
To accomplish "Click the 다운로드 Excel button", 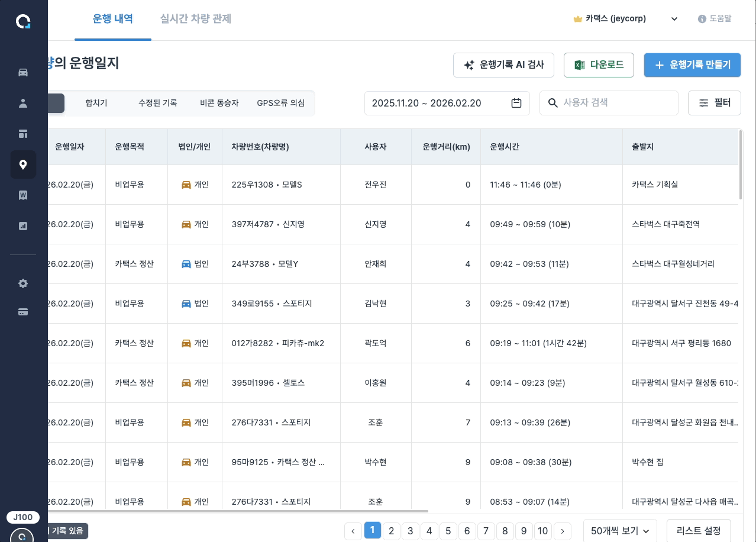I will click(599, 65).
